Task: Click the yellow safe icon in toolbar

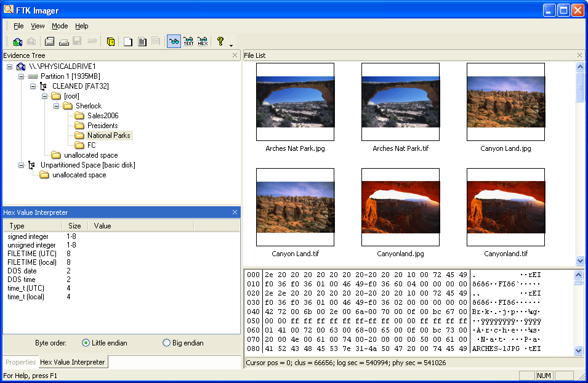Action: [x=111, y=42]
